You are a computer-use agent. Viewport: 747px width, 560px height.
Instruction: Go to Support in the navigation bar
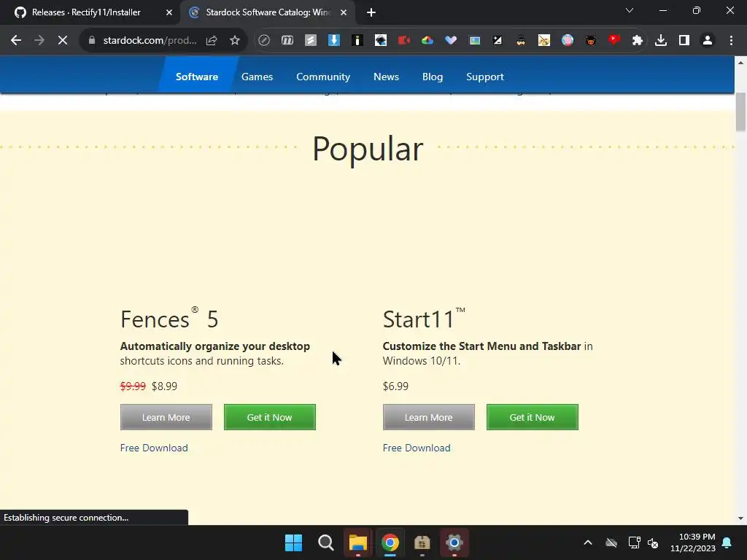485,77
